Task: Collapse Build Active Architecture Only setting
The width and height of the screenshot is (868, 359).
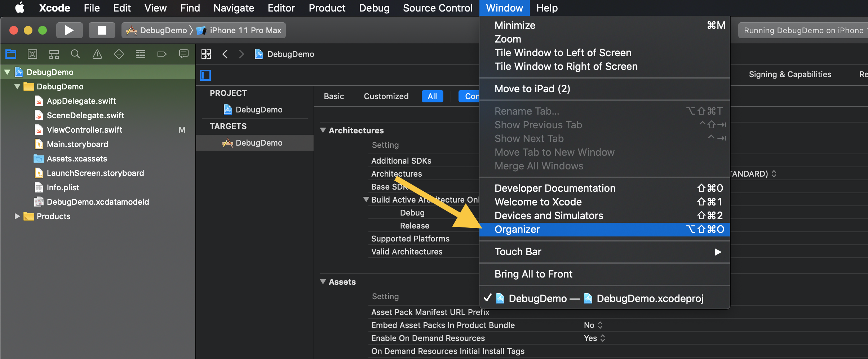Action: (x=366, y=199)
